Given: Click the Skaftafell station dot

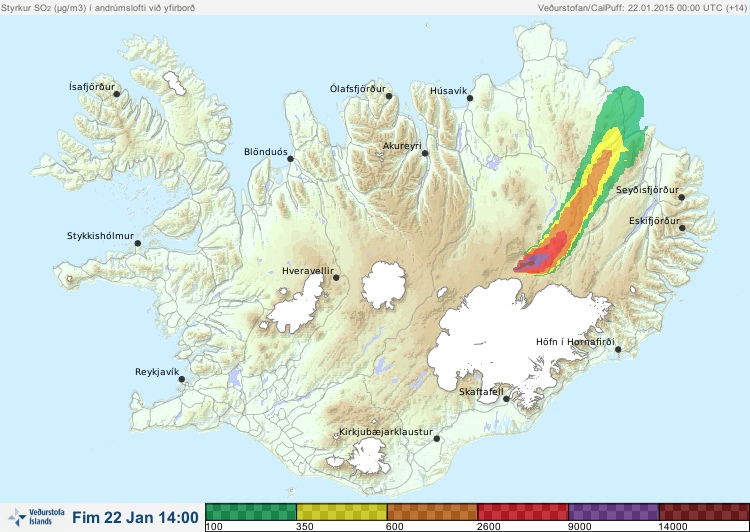Looking at the screenshot, I should pyautogui.click(x=506, y=399).
